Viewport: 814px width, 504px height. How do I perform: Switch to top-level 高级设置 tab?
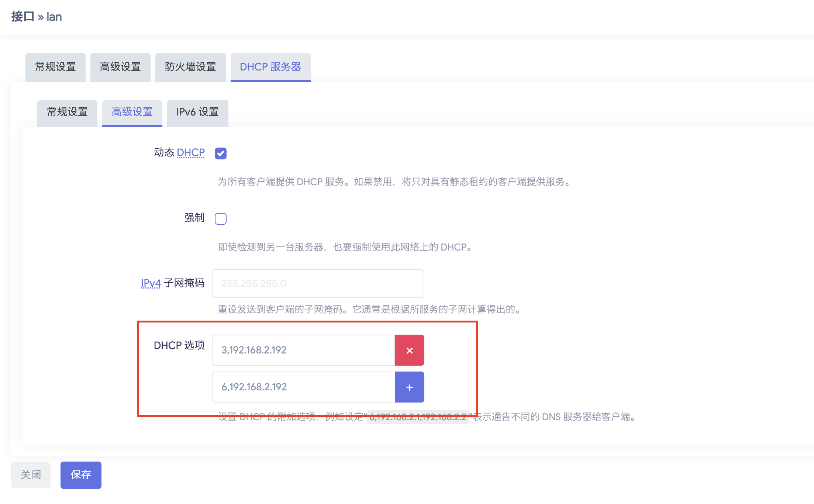pyautogui.click(x=120, y=67)
